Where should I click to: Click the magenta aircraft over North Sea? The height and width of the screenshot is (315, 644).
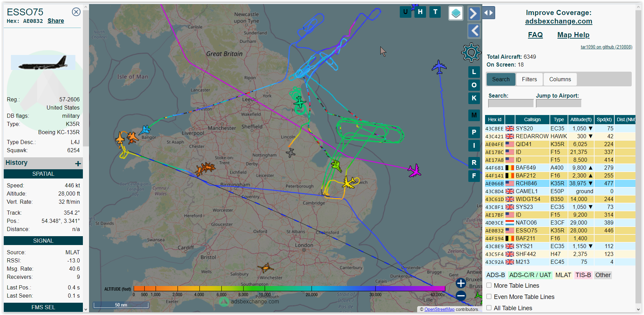(x=414, y=171)
